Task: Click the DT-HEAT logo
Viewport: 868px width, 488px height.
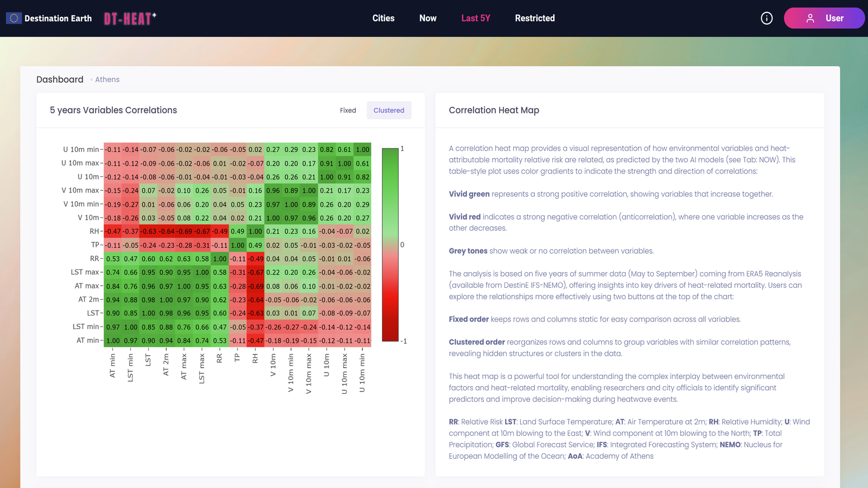Action: coord(130,19)
